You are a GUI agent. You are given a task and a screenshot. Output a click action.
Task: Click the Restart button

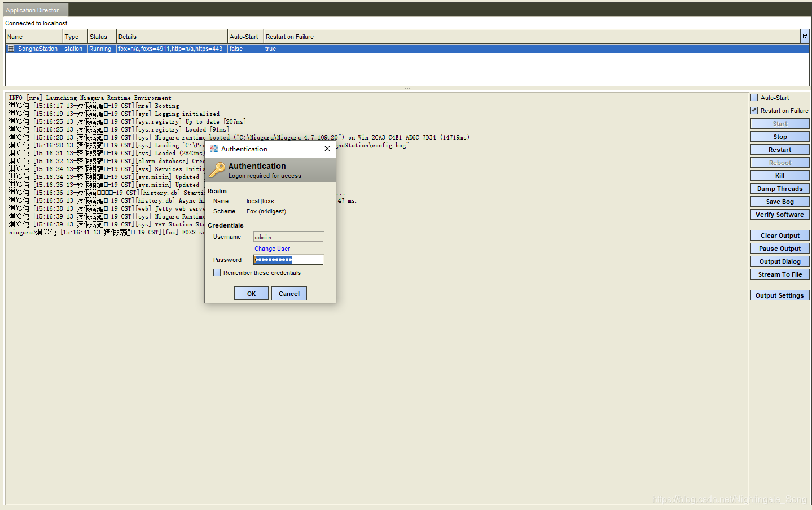[780, 150]
